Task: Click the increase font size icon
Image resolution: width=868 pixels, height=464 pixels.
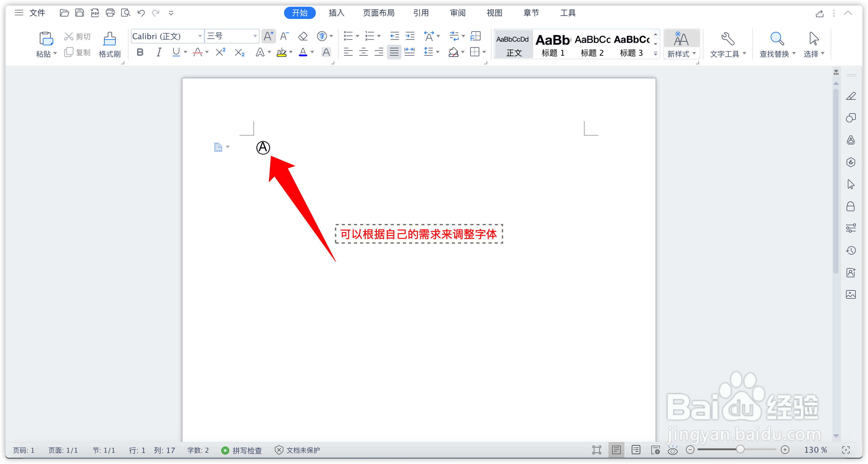Action: 268,36
